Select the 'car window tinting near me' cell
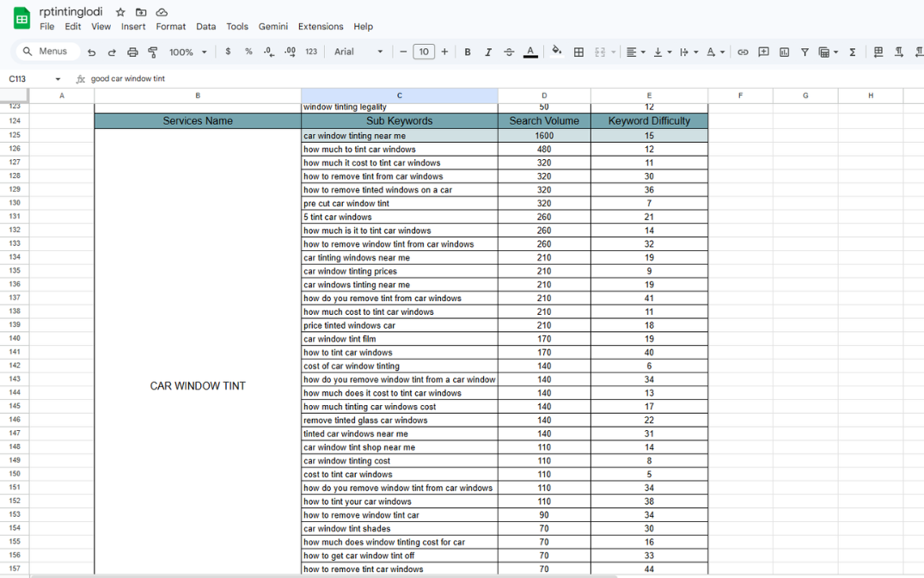Viewport: 924px width, 578px height. (x=399, y=136)
